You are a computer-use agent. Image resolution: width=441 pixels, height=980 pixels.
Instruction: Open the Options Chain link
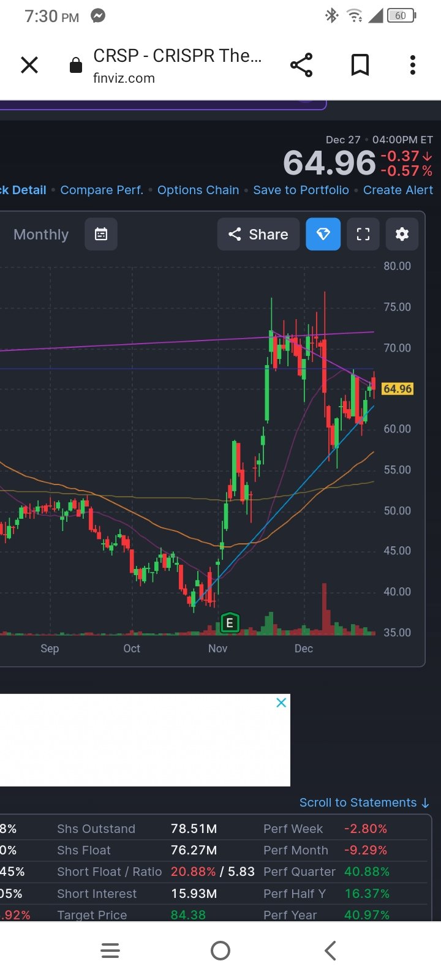[x=198, y=190]
